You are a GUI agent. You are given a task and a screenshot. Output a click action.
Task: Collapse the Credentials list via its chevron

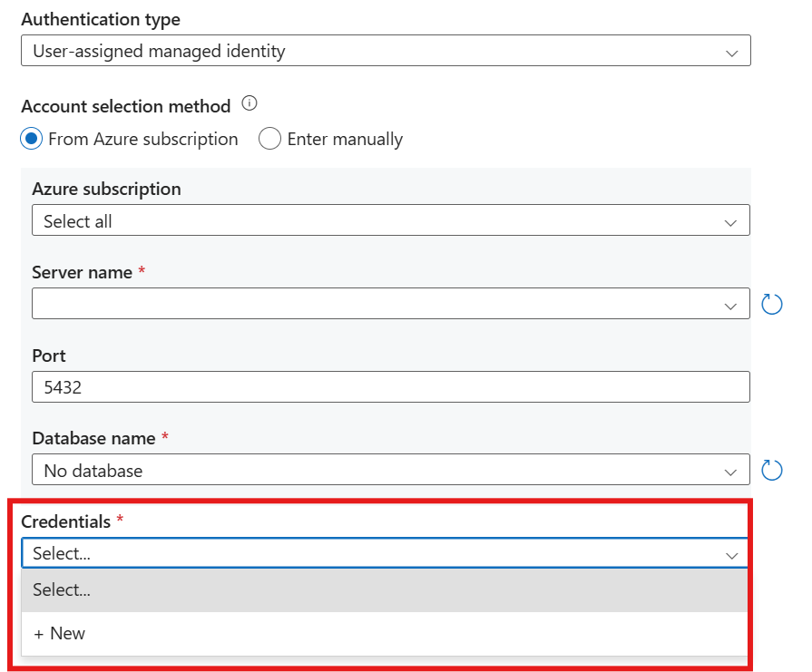[x=731, y=554]
